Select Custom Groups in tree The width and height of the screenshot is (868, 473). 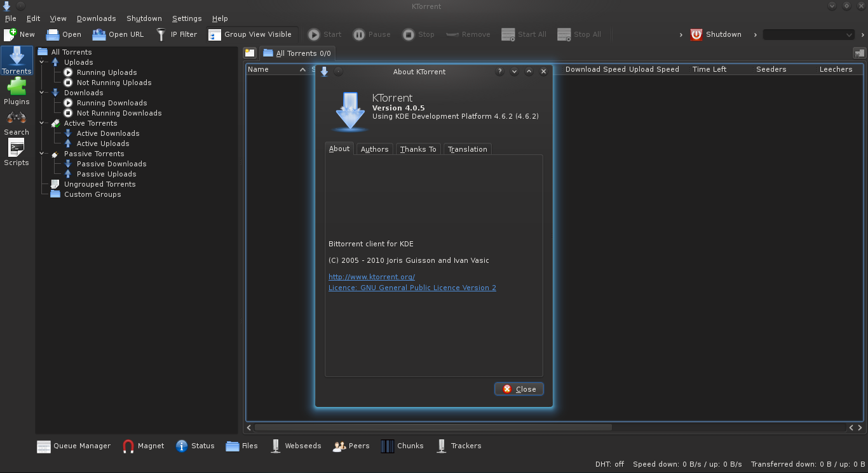[x=92, y=194]
